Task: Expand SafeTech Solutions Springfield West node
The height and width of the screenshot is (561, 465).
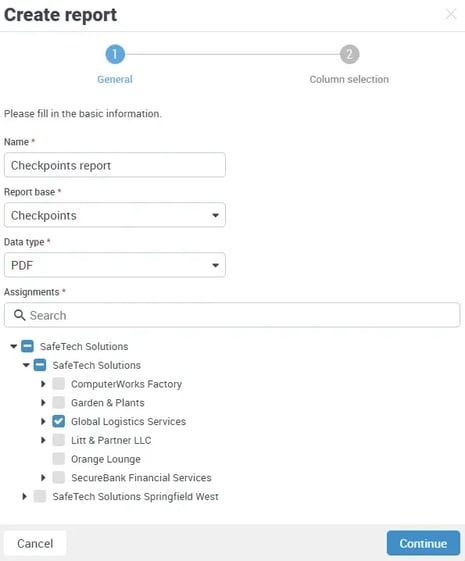Action: tap(24, 496)
